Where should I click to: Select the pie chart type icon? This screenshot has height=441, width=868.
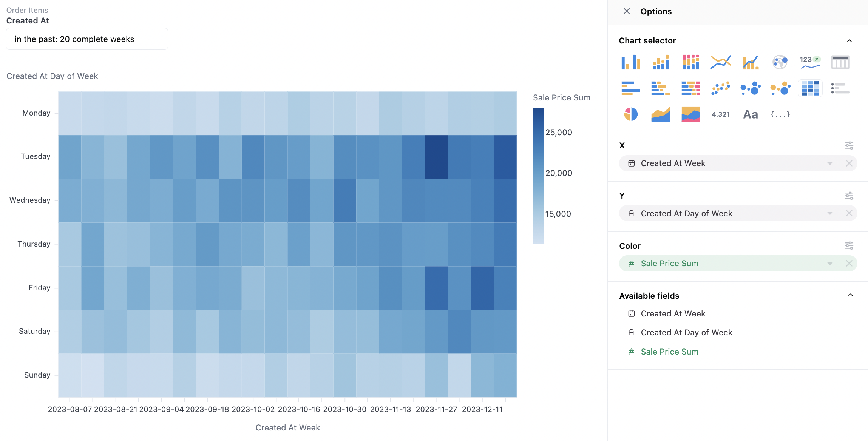pos(630,114)
